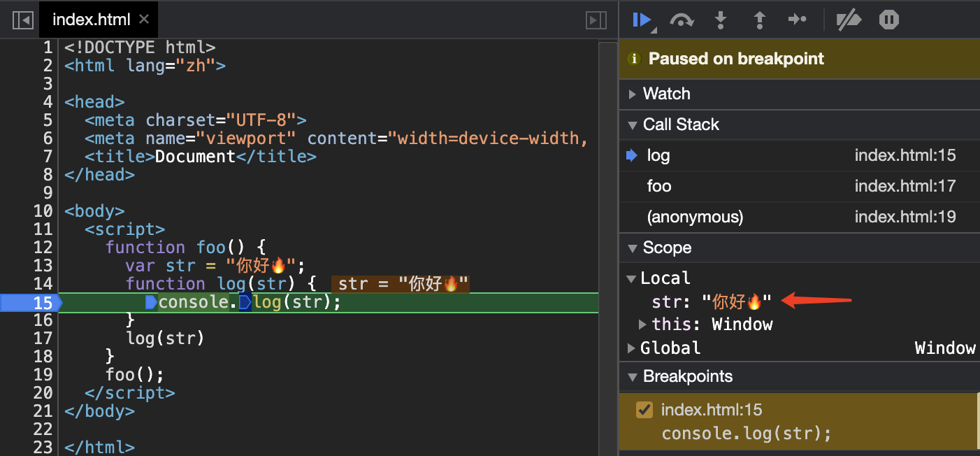Click the inline 'str = ' value hint
The height and width of the screenshot is (456, 980).
click(x=400, y=284)
